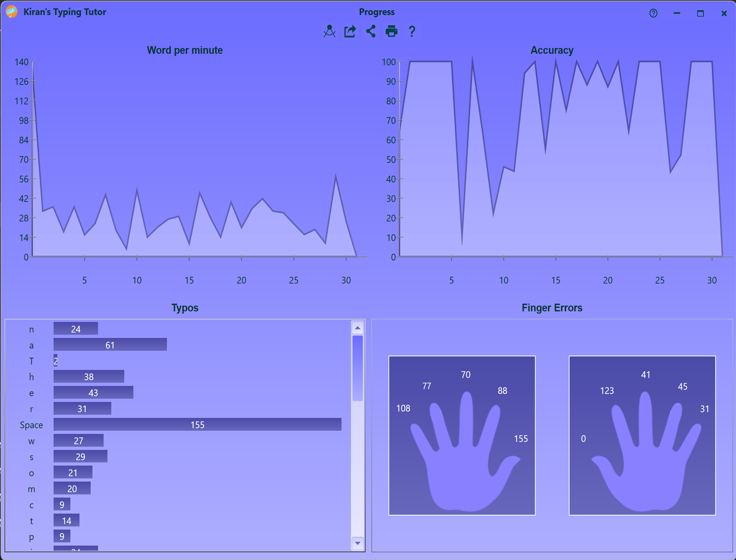
Task: Click the Kiran's Typing Tutor logo
Action: [11, 11]
